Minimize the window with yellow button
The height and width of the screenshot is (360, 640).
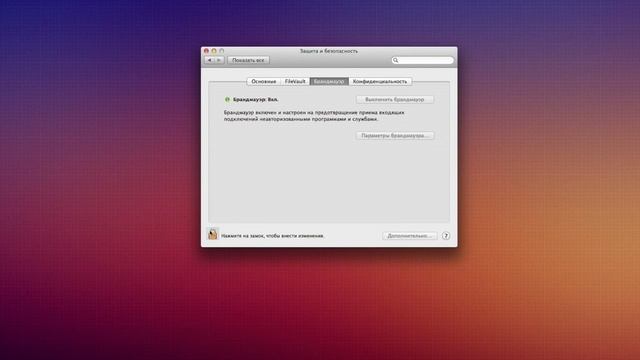click(x=214, y=51)
